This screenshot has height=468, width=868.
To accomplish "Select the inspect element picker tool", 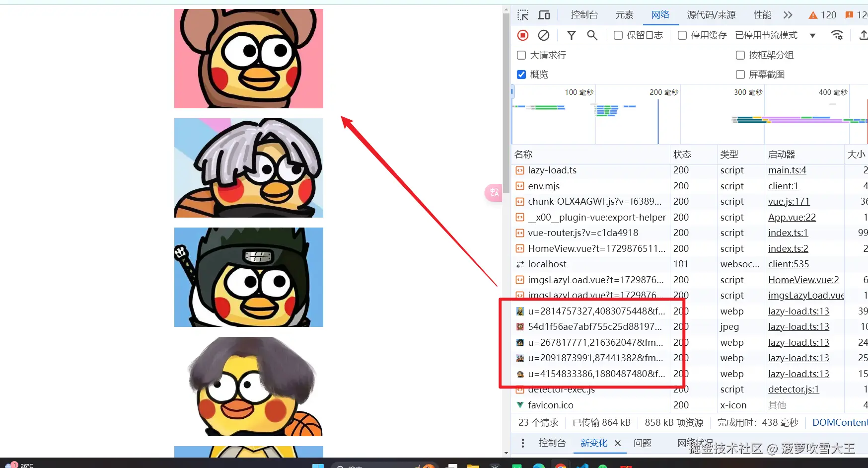I will pos(523,15).
